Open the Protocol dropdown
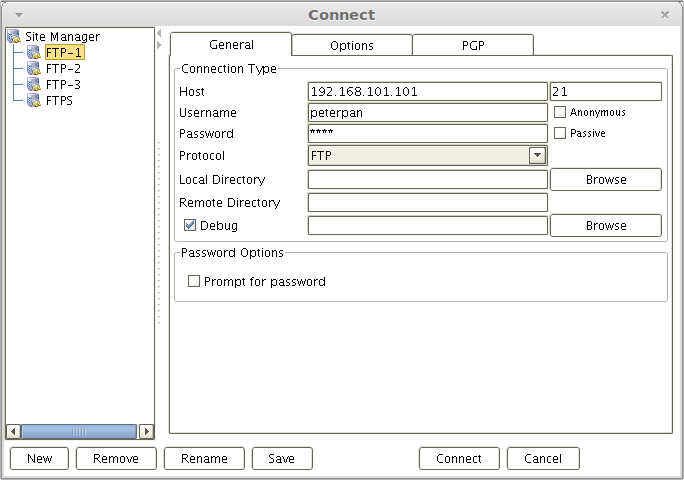This screenshot has height=480, width=684. pyautogui.click(x=537, y=155)
